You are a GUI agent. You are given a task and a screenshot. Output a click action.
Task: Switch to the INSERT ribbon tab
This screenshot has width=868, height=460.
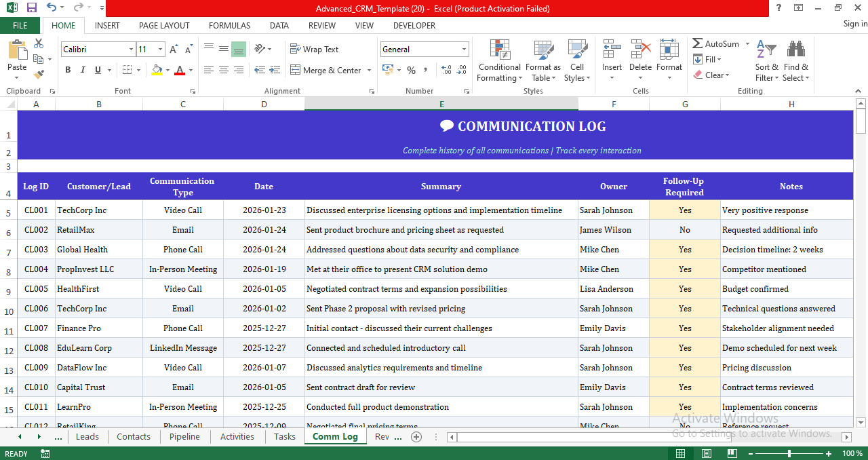point(107,25)
